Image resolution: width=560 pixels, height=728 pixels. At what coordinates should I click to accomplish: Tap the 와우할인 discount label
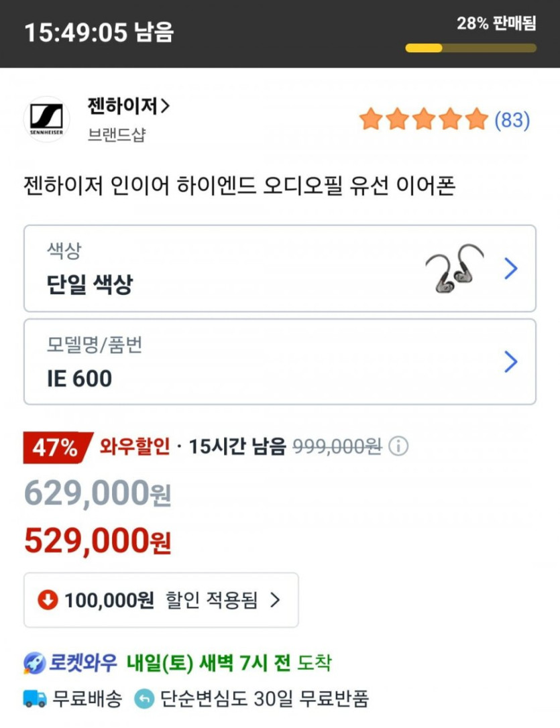[x=135, y=446]
